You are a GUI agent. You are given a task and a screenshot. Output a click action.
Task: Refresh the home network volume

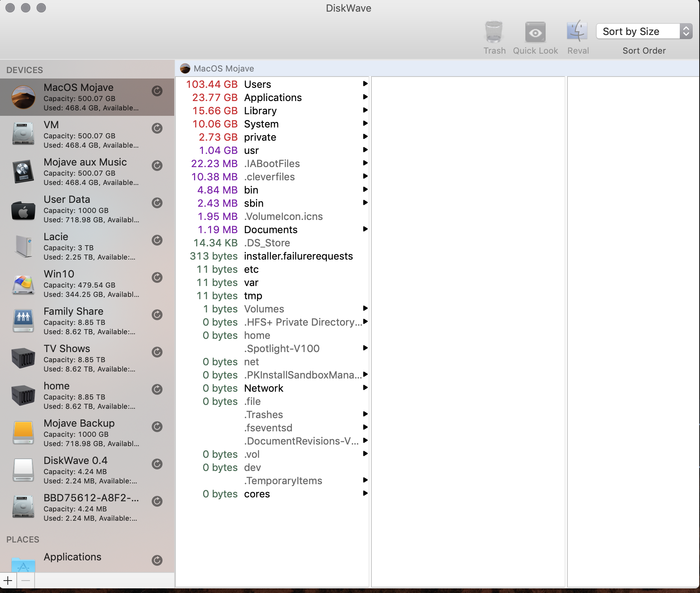[157, 389]
